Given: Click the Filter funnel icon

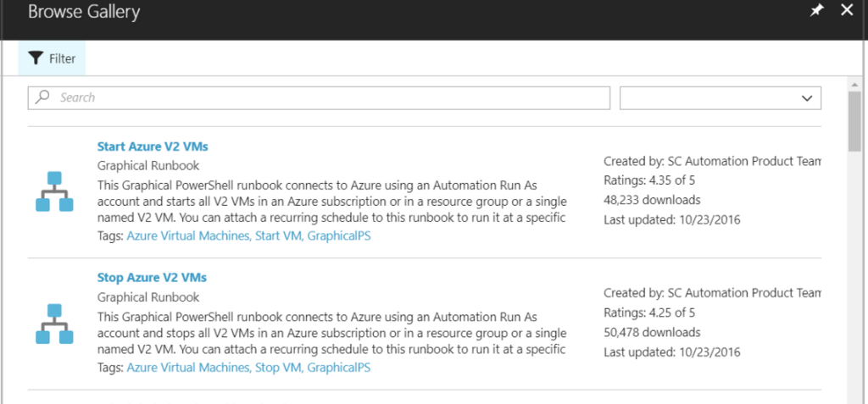Looking at the screenshot, I should (35, 58).
